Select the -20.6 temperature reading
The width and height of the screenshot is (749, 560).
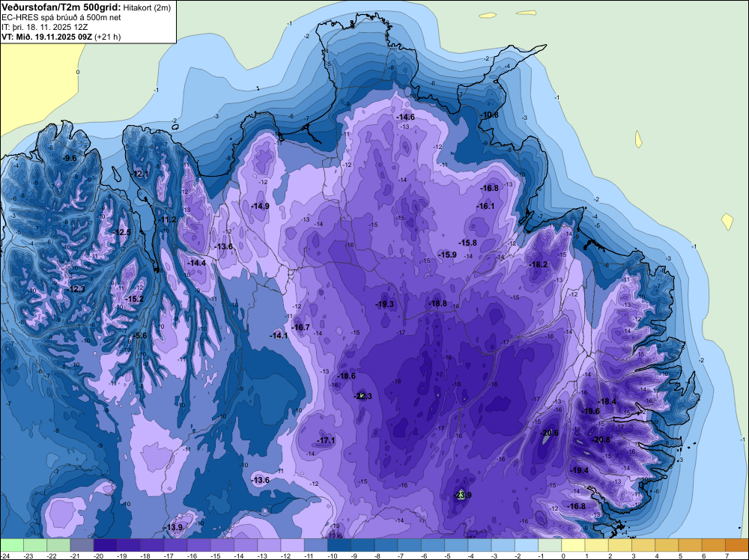tap(549, 433)
